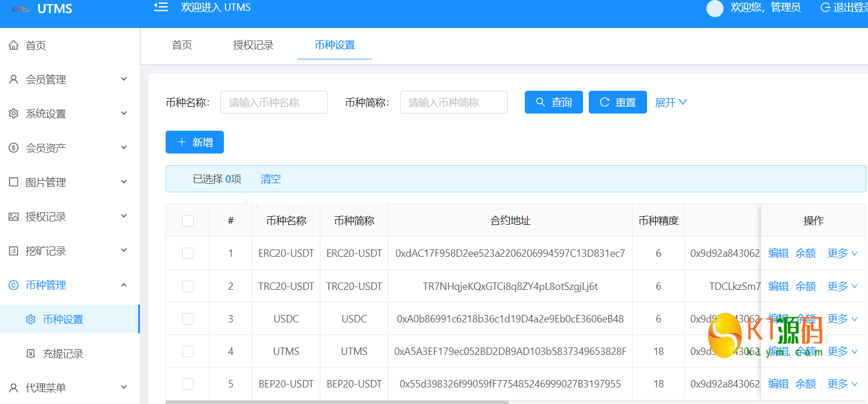Click the magnifier icon in 查询 button
The image size is (868, 404).
click(x=540, y=102)
